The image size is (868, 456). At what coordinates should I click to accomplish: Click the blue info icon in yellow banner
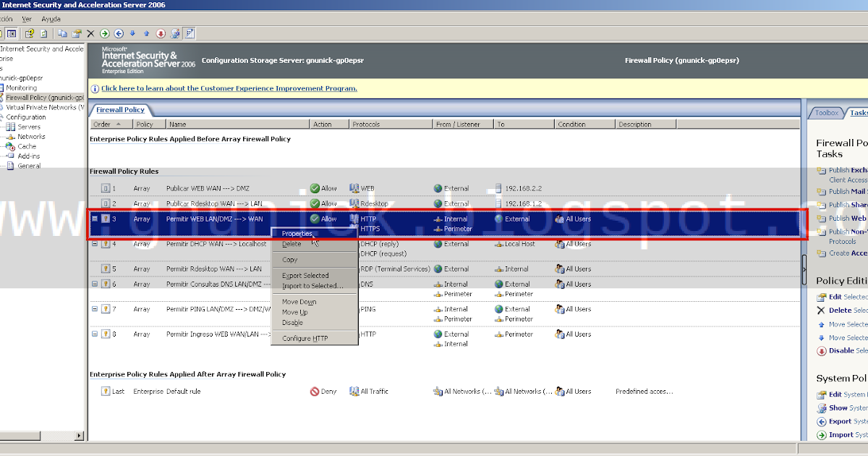95,88
